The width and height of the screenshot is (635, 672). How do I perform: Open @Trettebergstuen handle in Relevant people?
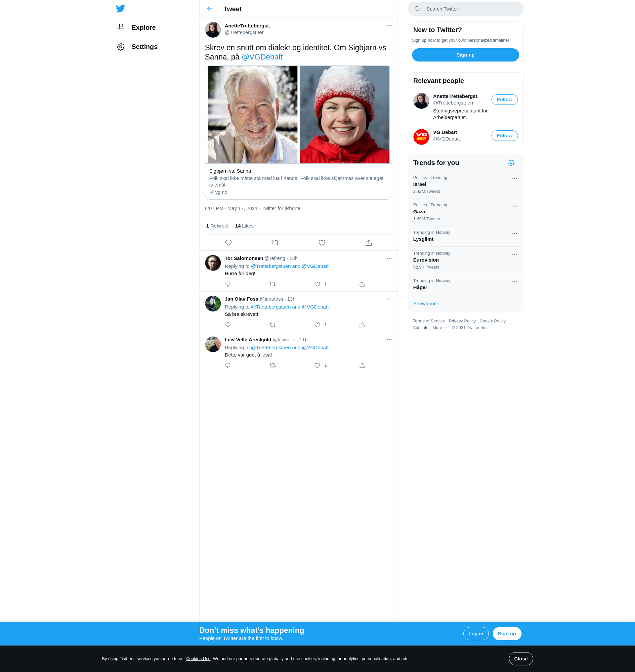pyautogui.click(x=453, y=103)
